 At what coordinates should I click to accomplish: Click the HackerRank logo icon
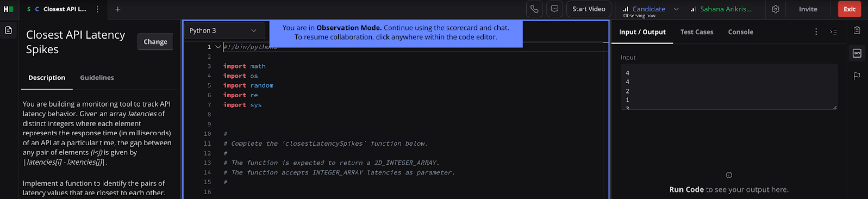click(x=8, y=9)
